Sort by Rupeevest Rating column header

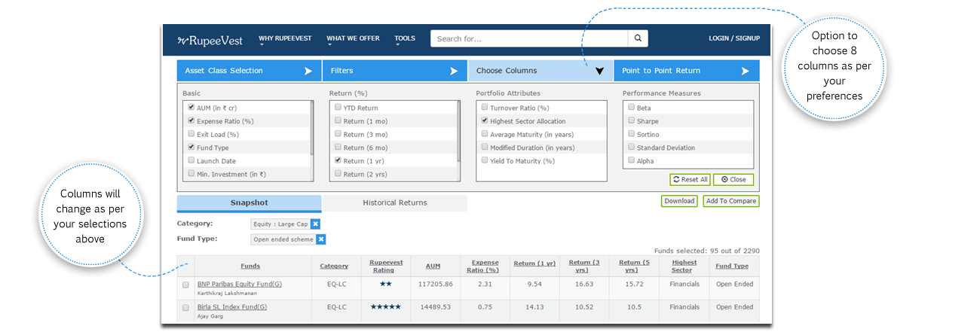point(387,266)
